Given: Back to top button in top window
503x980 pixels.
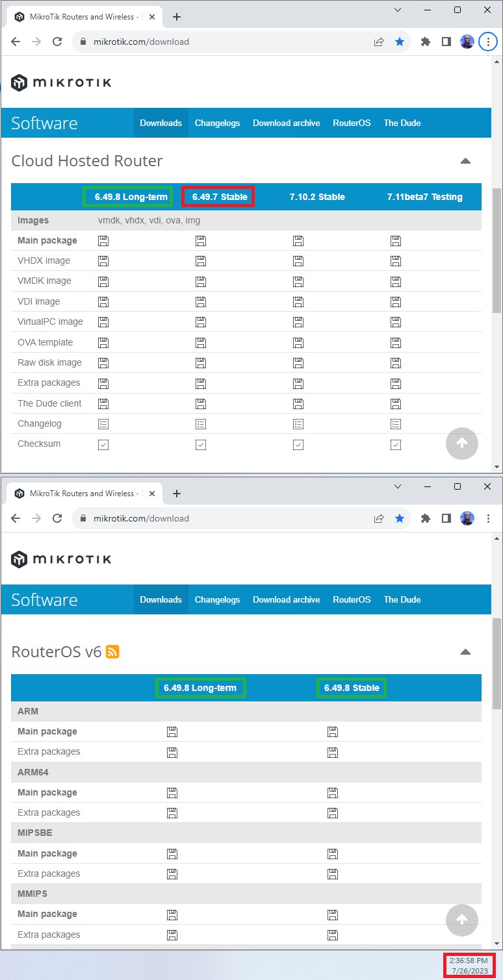Looking at the screenshot, I should (462, 444).
